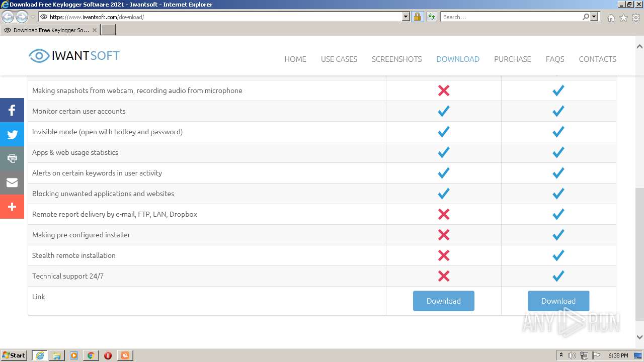
Task: Open search provider dropdown arrow
Action: (x=594, y=17)
